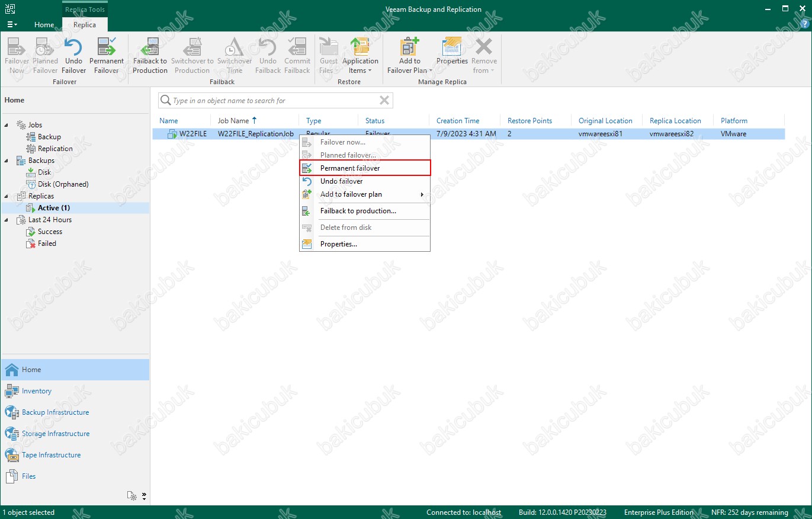The width and height of the screenshot is (812, 519).
Task: Choose Failback to production in context menu
Action: click(365, 211)
